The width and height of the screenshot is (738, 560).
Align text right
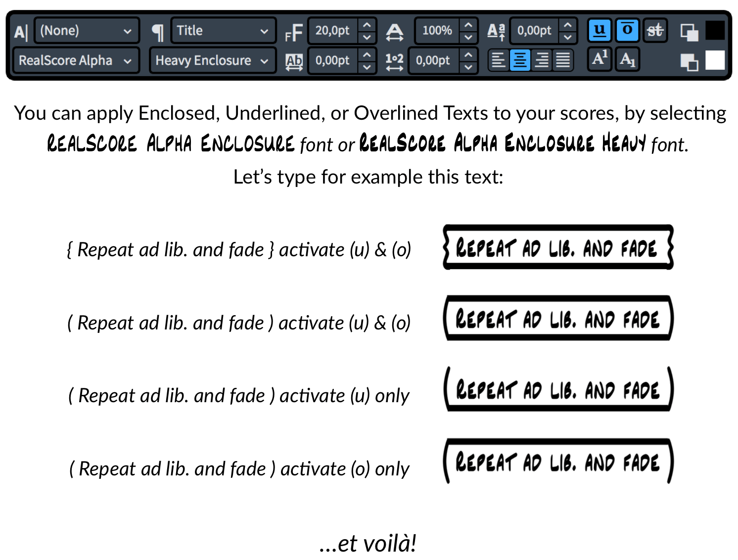(x=542, y=60)
